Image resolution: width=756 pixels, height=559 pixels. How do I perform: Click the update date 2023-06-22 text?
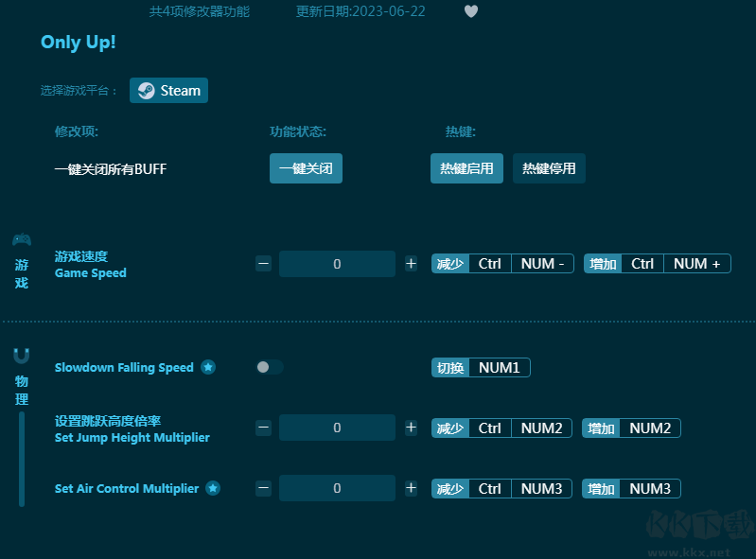pyautogui.click(x=360, y=11)
